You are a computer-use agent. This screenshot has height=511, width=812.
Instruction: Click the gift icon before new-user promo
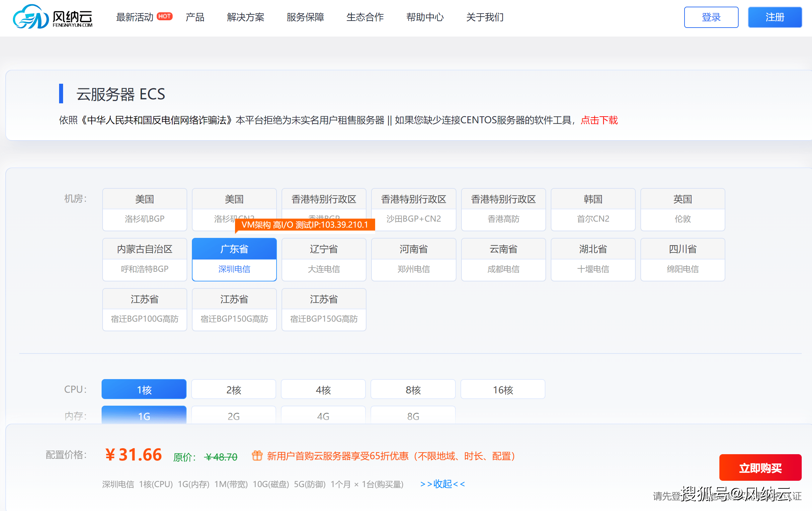point(257,456)
